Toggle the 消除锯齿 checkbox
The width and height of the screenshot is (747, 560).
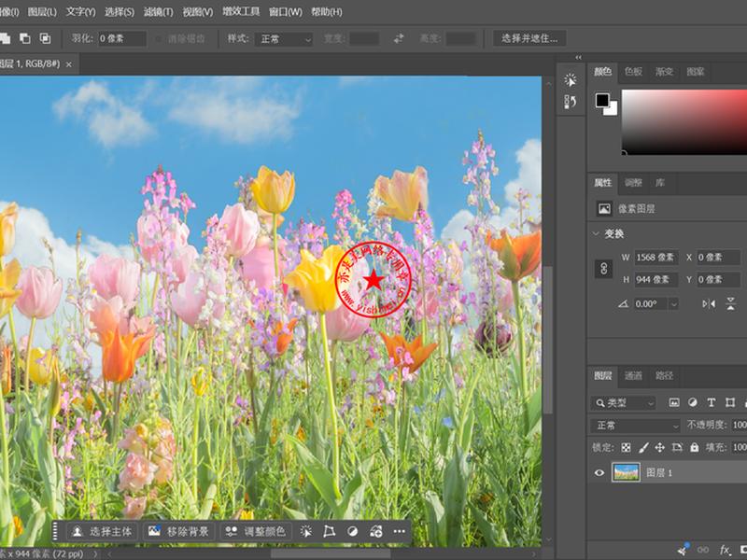coord(159,39)
